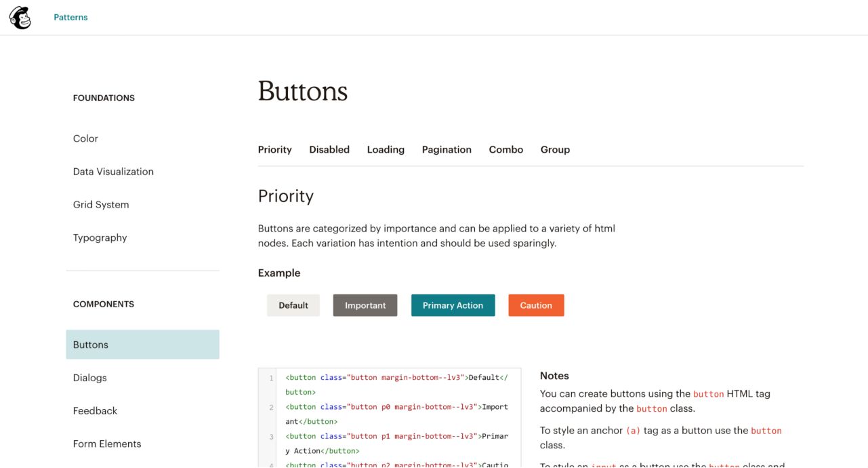The image size is (868, 468).
Task: Click the Important example button
Action: [365, 305]
